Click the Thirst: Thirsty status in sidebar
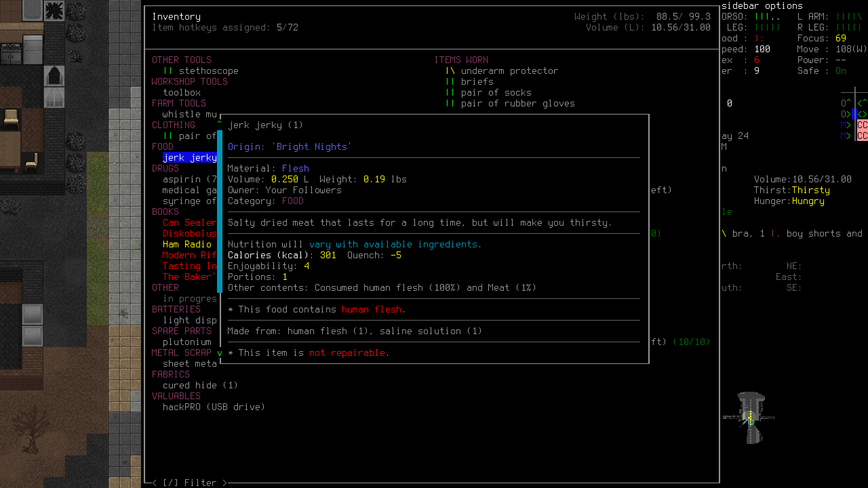This screenshot has width=868, height=488. click(x=792, y=190)
